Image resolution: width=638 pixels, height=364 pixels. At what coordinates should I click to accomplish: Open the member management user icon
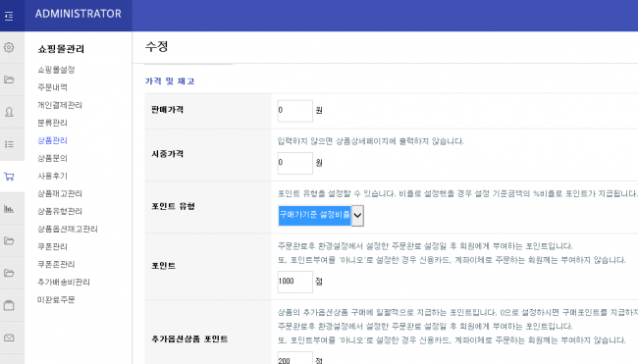tap(9, 112)
